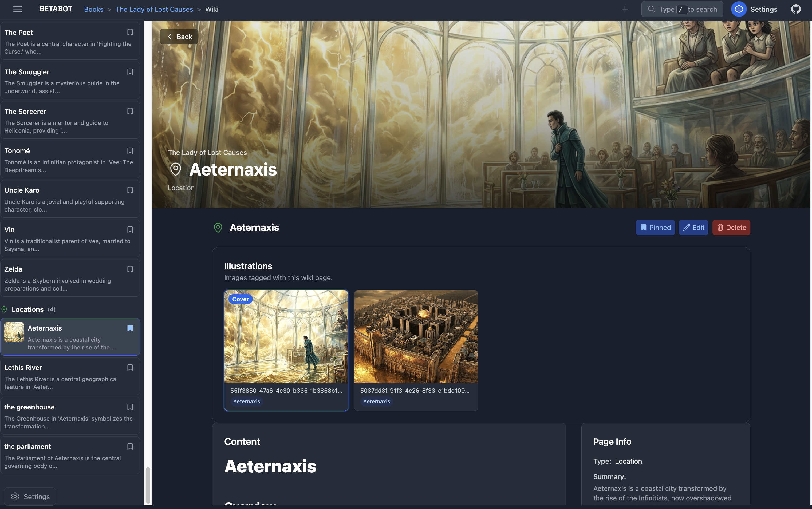This screenshot has width=812, height=509.
Task: Open Uncle Karo wiki entry
Action: (x=70, y=199)
